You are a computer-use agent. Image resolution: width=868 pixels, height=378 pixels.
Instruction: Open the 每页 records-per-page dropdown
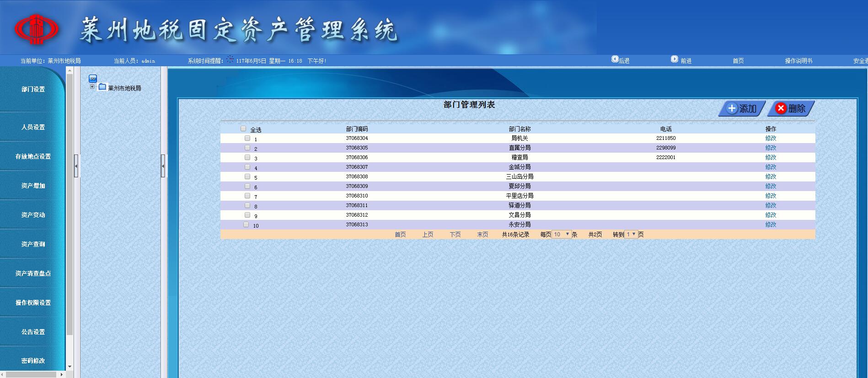click(x=562, y=234)
